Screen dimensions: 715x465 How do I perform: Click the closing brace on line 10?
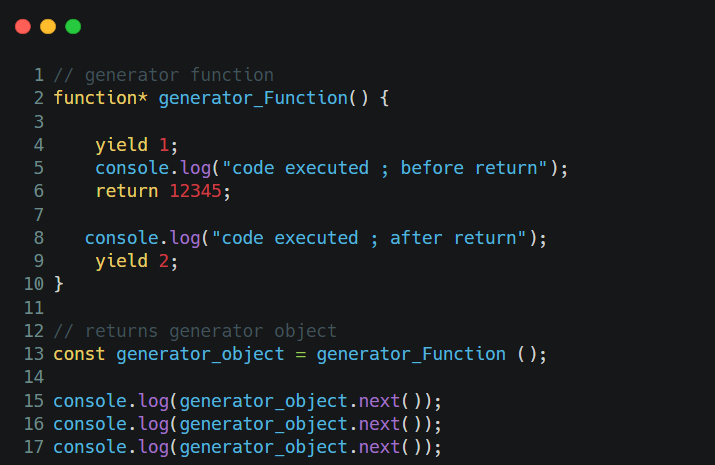pos(59,284)
